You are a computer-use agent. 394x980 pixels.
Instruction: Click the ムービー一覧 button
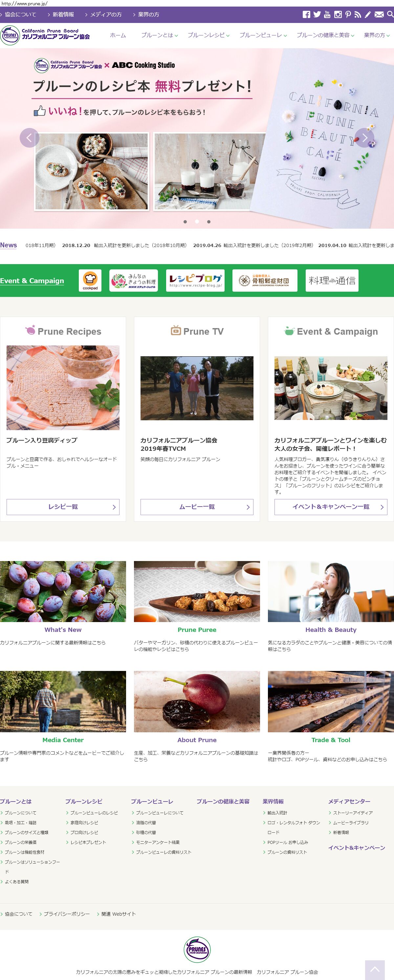coord(197,507)
